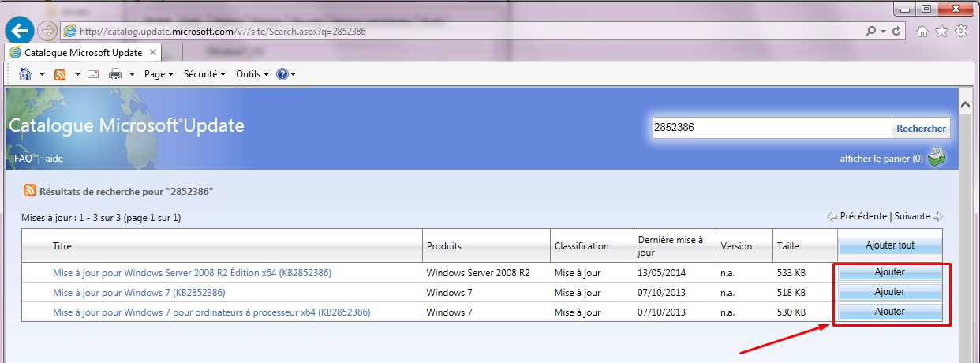Open the Windows 7 x64 processor update link

pyautogui.click(x=211, y=312)
